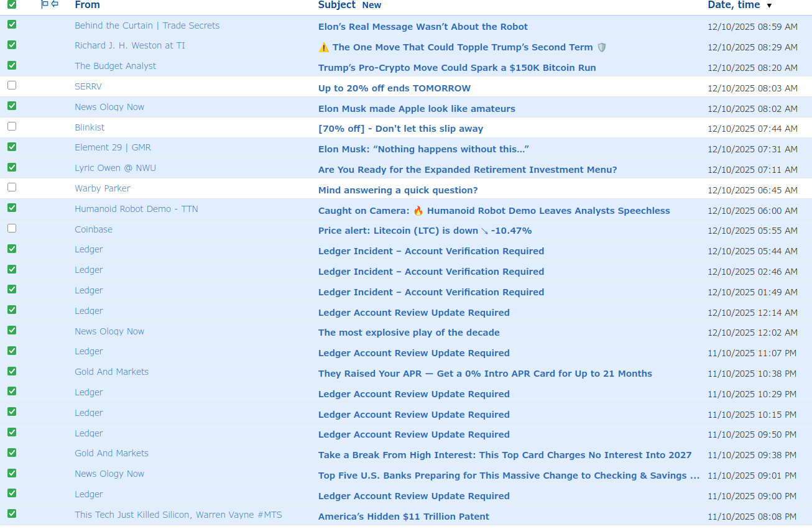The height and width of the screenshot is (529, 812).
Task: Check the Coinbase price alert checkbox
Action: click(x=12, y=229)
